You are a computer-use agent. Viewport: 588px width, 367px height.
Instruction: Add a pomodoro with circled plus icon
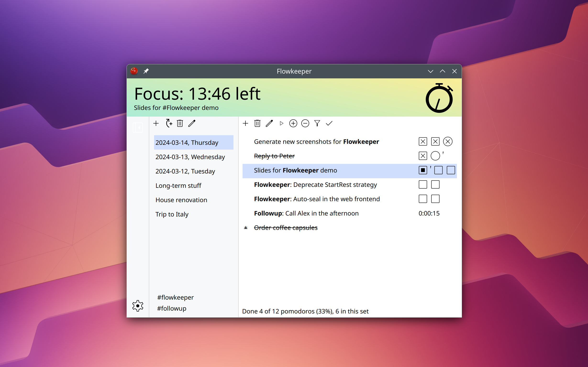293,123
